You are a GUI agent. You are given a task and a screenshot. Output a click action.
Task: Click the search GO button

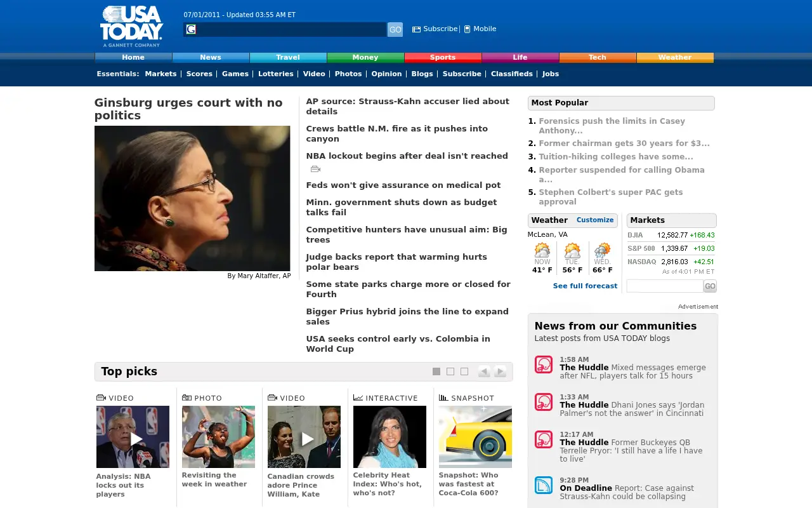(395, 29)
